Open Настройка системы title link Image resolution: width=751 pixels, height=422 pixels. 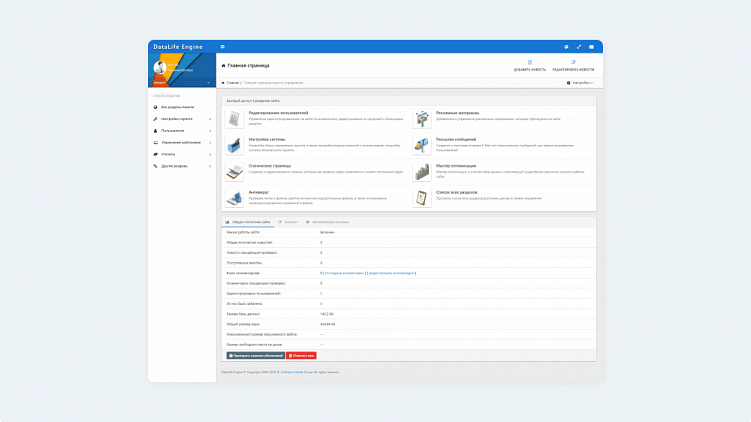pos(267,139)
